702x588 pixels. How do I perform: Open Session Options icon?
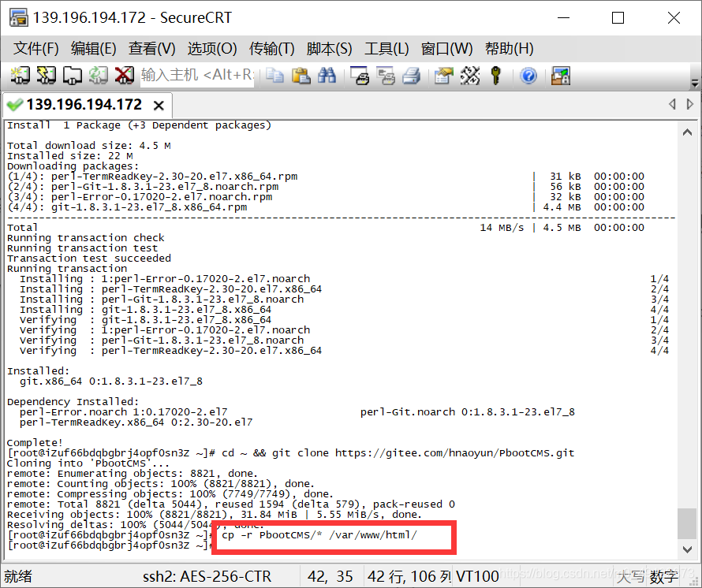[x=443, y=76]
